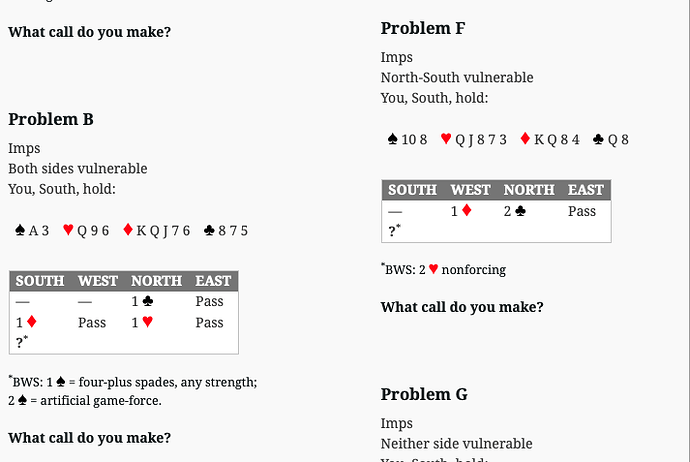The width and height of the screenshot is (690, 462).
Task: Click the heart symbol in Problem F's hand
Action: 446,140
